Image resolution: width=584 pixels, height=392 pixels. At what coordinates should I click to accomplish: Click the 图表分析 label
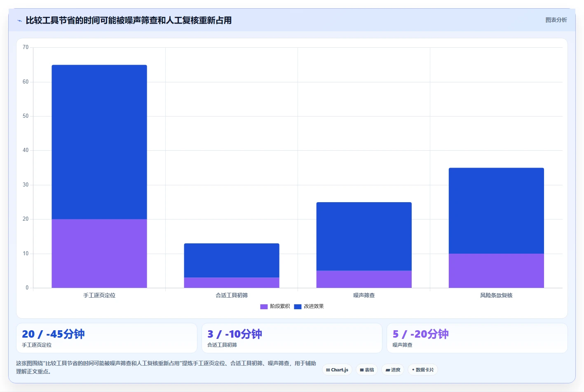(556, 20)
